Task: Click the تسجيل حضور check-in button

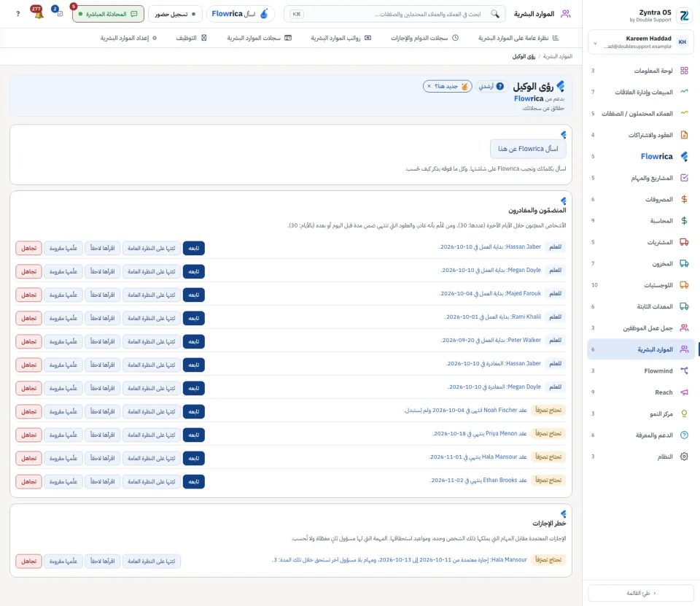Action: (175, 14)
